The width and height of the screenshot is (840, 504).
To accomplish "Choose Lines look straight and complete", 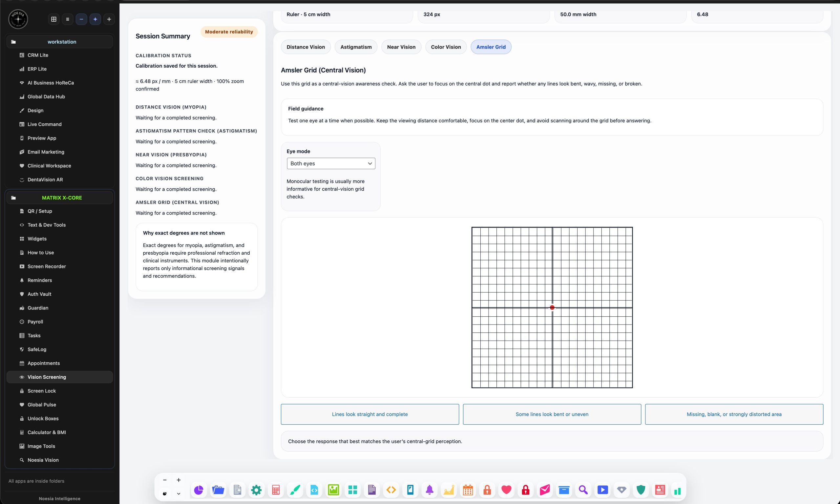I will click(370, 414).
